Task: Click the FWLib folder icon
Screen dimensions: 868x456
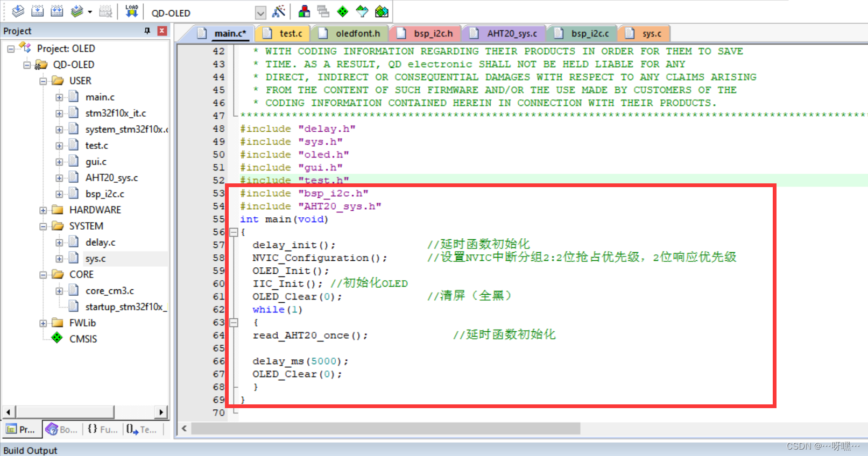Action: (58, 323)
